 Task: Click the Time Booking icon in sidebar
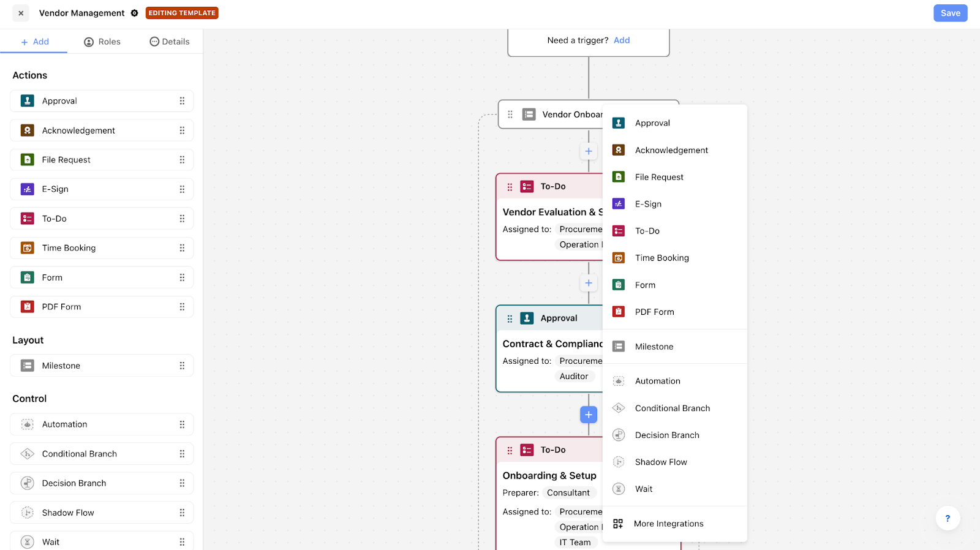pyautogui.click(x=28, y=248)
